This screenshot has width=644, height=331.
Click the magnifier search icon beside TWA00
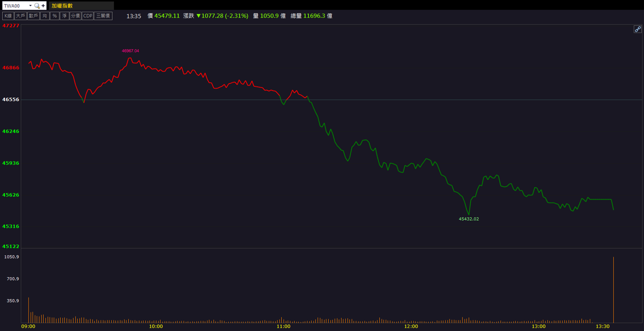37,6
